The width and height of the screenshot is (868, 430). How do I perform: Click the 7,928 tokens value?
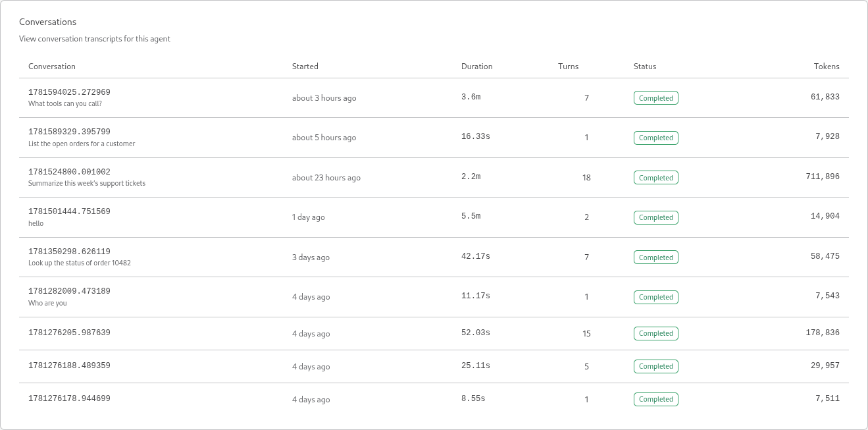828,136
